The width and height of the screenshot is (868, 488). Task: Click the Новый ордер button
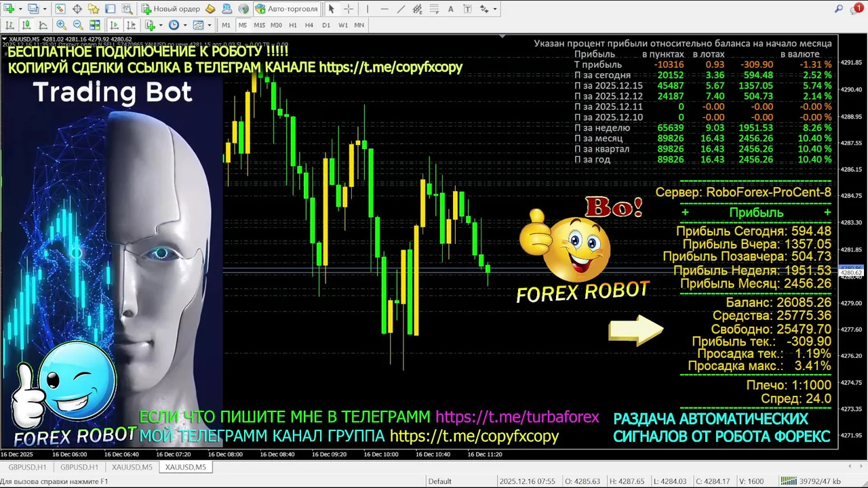coord(170,9)
